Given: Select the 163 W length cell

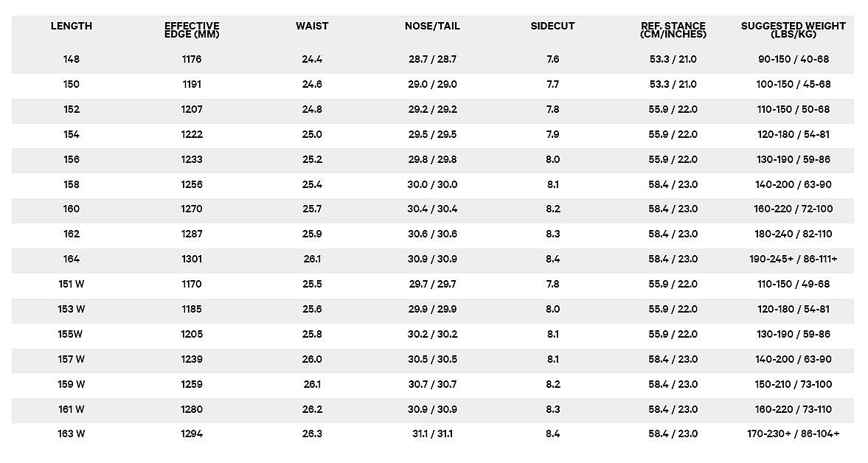Looking at the screenshot, I should tap(72, 434).
